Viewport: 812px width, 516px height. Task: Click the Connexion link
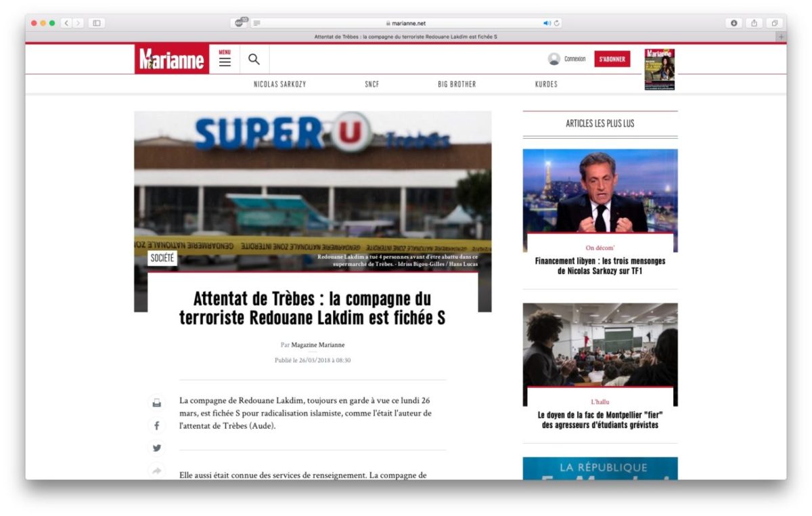(574, 59)
